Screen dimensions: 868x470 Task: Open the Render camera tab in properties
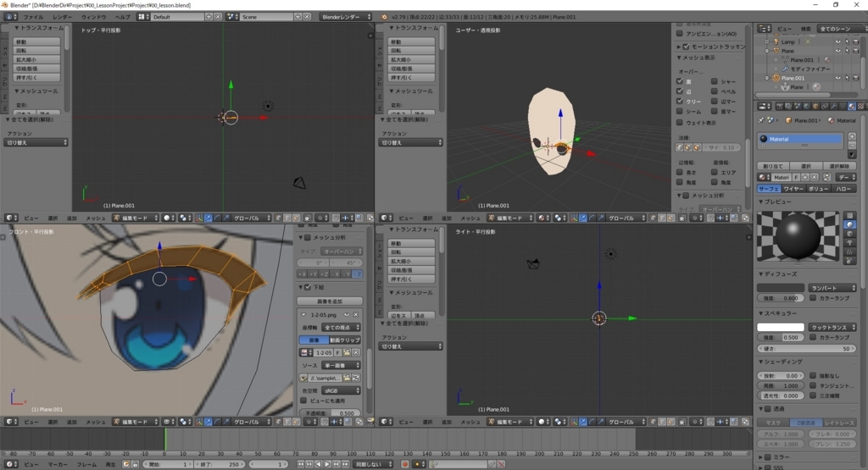pos(780,106)
